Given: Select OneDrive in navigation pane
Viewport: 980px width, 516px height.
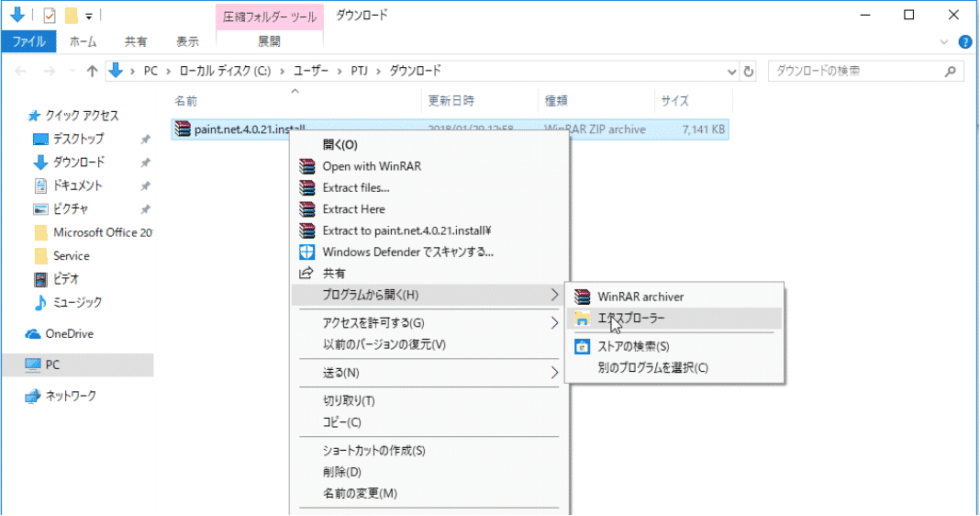Looking at the screenshot, I should (70, 334).
